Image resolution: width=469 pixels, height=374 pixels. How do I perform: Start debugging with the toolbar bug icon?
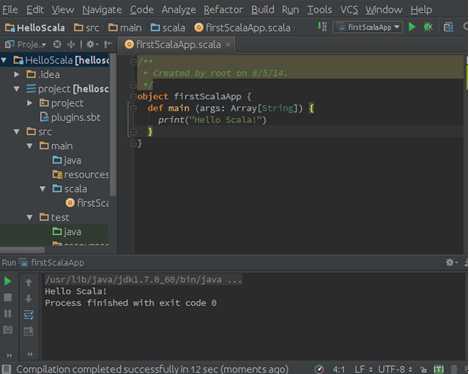[428, 27]
